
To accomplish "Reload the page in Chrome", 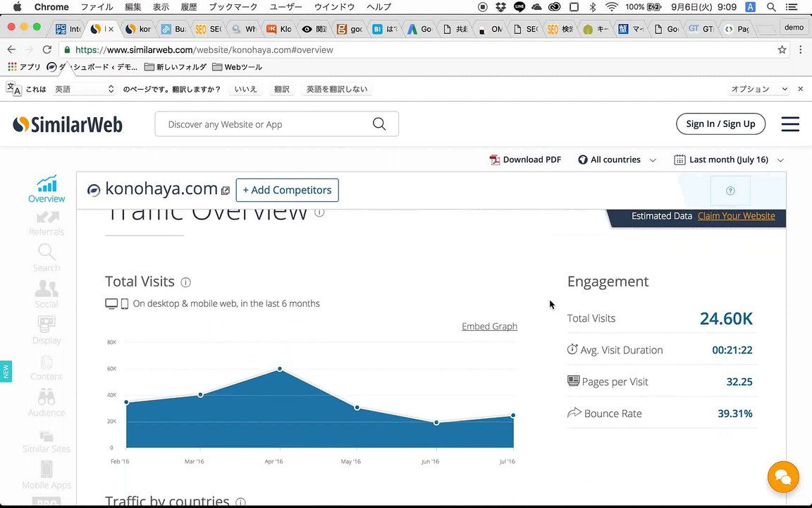I will [x=47, y=50].
